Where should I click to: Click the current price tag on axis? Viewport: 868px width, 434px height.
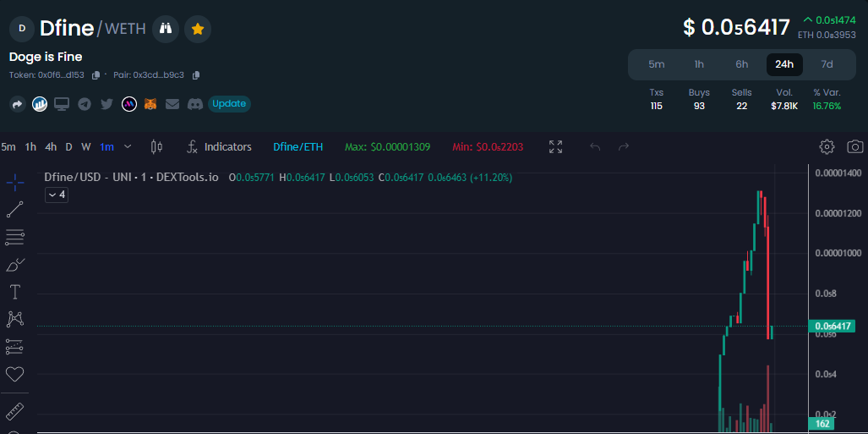pyautogui.click(x=833, y=326)
